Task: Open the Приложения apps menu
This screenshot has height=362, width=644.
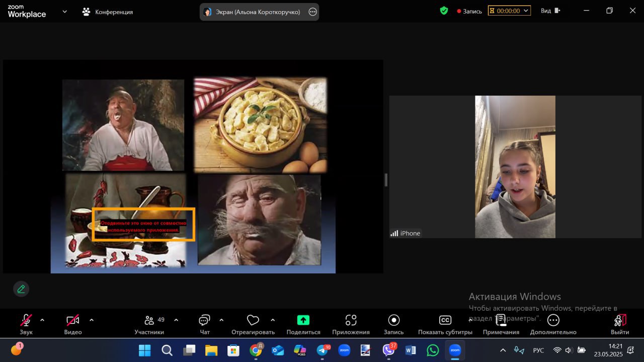Action: tap(351, 324)
